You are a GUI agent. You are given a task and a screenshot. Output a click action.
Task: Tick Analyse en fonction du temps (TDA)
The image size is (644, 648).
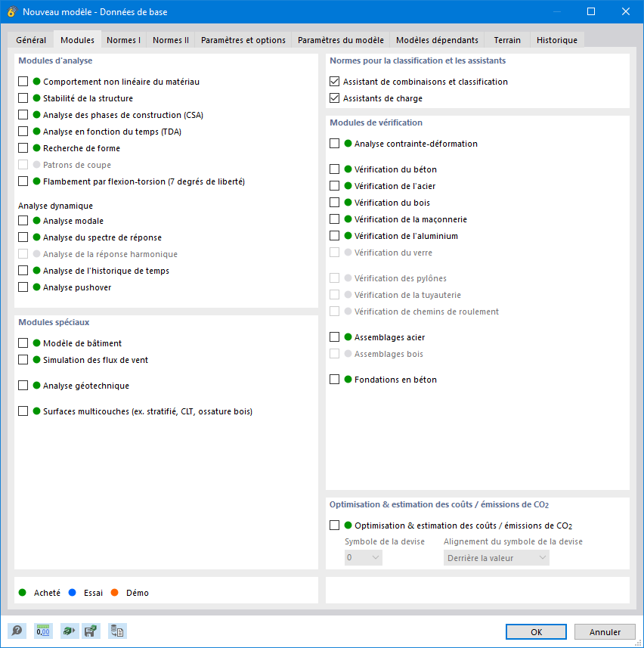pos(23,132)
